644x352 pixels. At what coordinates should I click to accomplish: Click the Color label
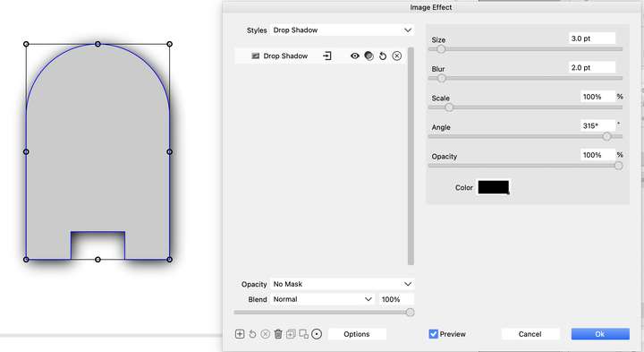[x=463, y=187]
